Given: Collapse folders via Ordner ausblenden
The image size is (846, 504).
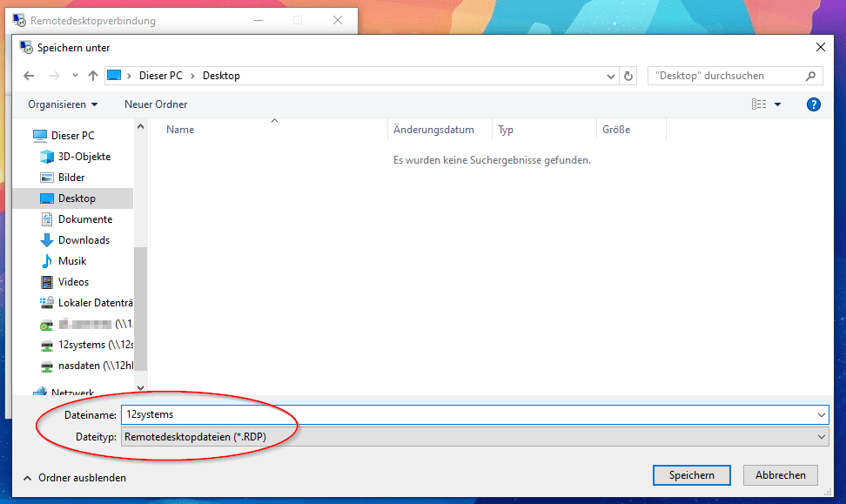Looking at the screenshot, I should pos(74,478).
